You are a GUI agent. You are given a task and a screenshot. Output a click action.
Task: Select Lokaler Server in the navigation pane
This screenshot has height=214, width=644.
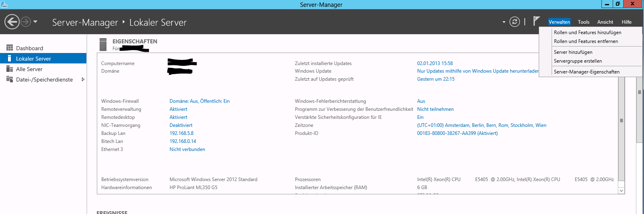point(43,59)
